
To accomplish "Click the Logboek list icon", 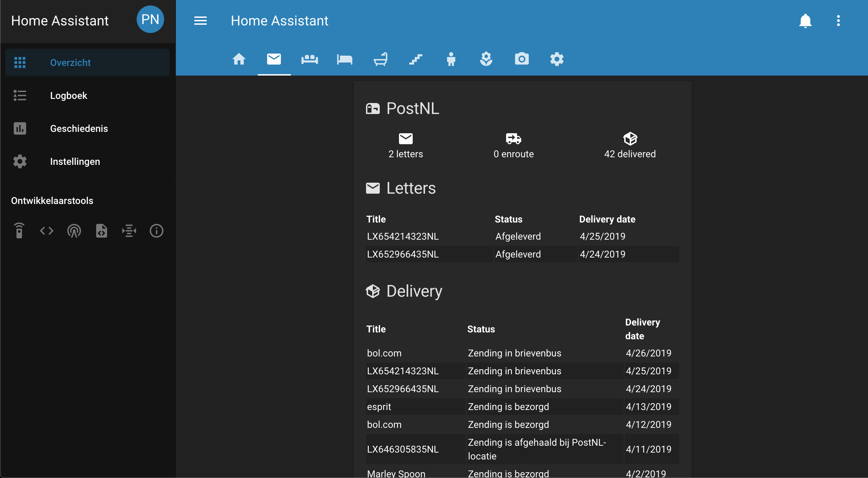I will pos(20,95).
